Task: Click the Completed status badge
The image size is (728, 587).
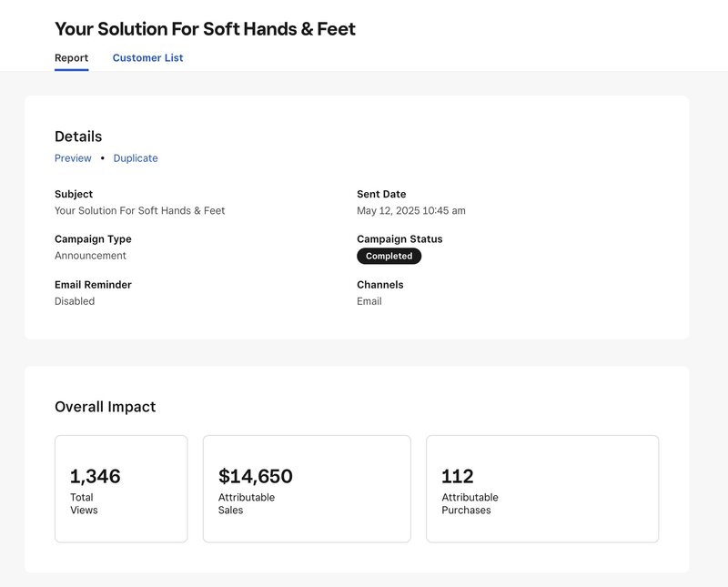Action: pyautogui.click(x=389, y=256)
